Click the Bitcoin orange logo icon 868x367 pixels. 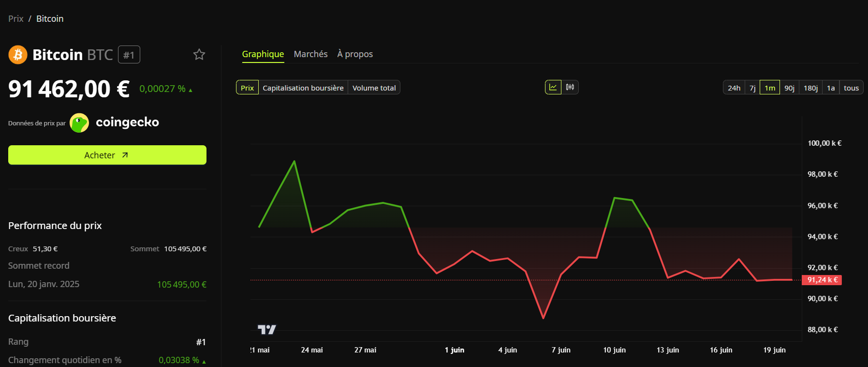18,55
